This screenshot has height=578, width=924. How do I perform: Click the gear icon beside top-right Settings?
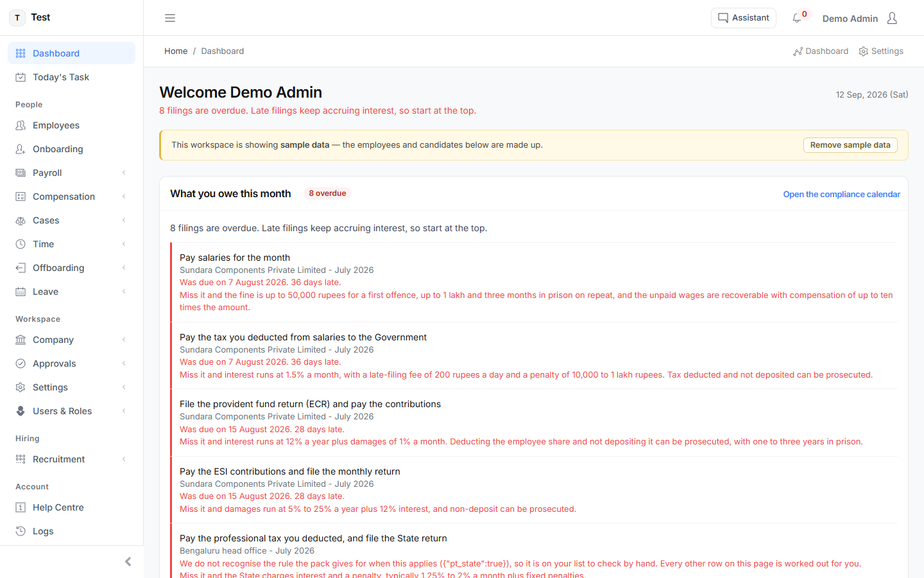pyautogui.click(x=864, y=51)
